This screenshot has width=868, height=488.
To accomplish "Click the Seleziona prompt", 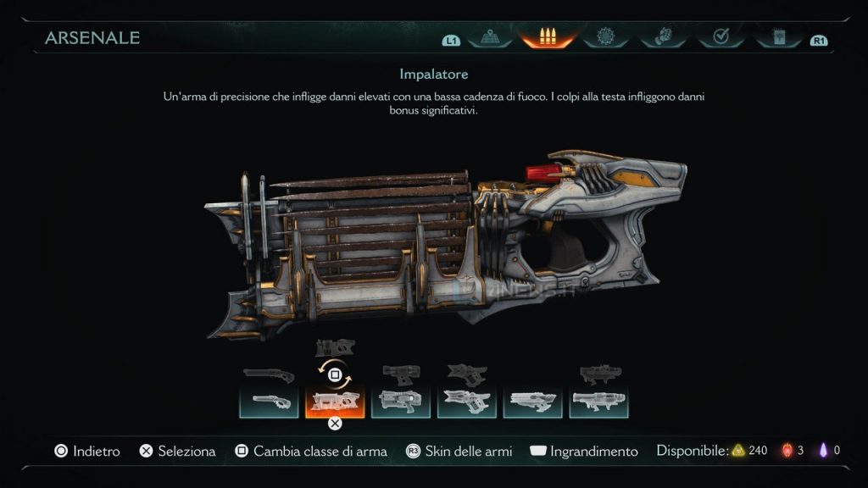I will tap(177, 451).
